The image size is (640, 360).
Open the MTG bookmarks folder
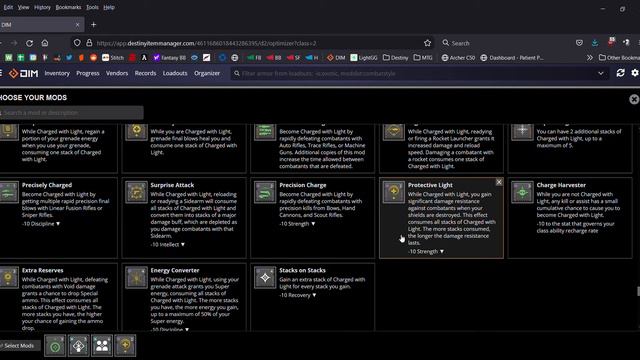(423, 58)
